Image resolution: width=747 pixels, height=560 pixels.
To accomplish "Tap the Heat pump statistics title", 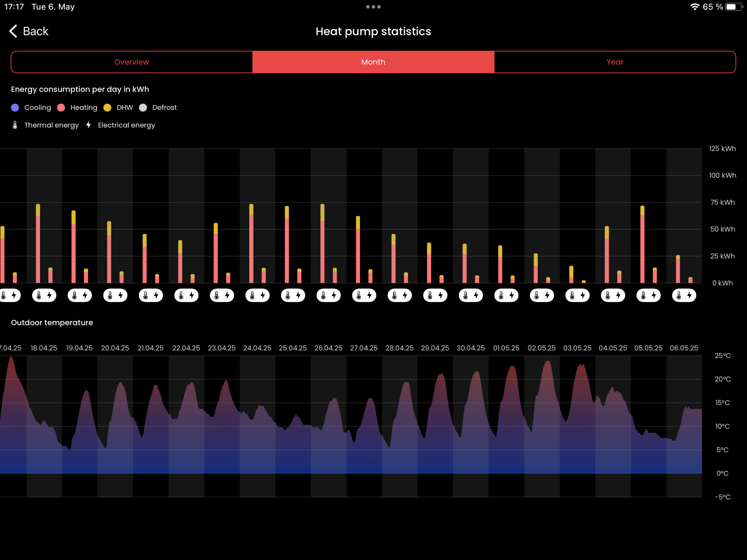I will point(373,31).
